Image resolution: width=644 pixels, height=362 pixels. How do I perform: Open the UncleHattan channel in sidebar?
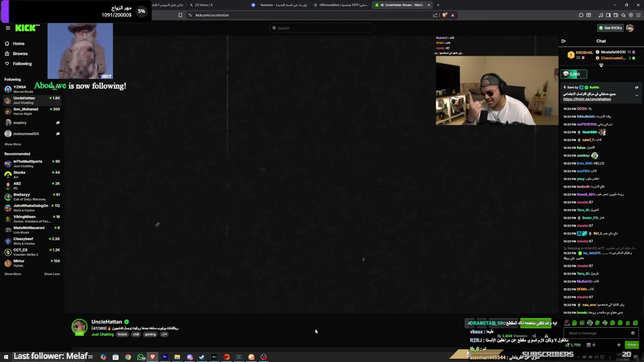click(x=32, y=100)
